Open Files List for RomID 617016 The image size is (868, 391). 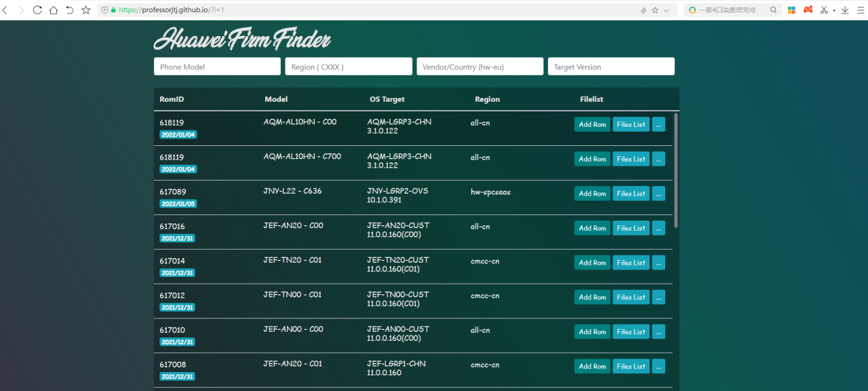[631, 228]
